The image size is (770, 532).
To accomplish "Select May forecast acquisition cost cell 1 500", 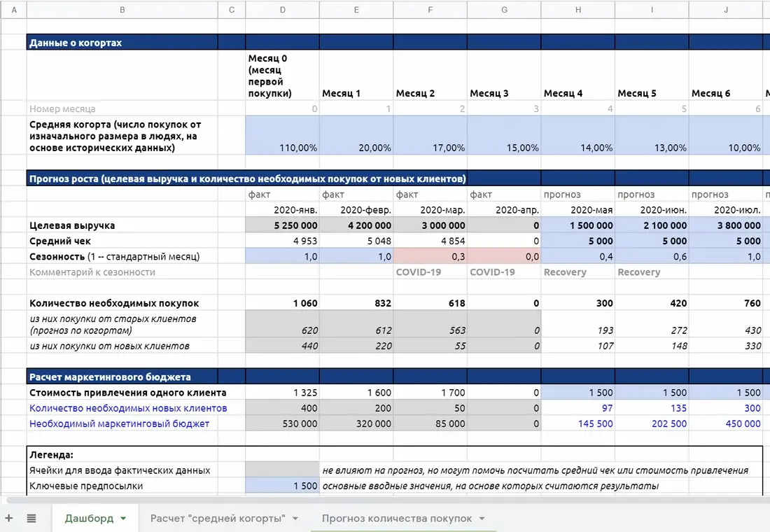I will pyautogui.click(x=578, y=392).
